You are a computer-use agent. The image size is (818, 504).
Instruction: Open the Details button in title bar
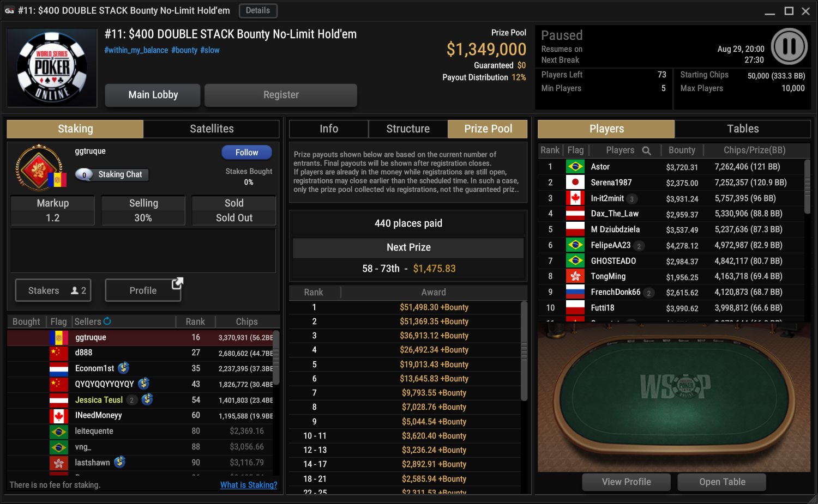point(257,10)
